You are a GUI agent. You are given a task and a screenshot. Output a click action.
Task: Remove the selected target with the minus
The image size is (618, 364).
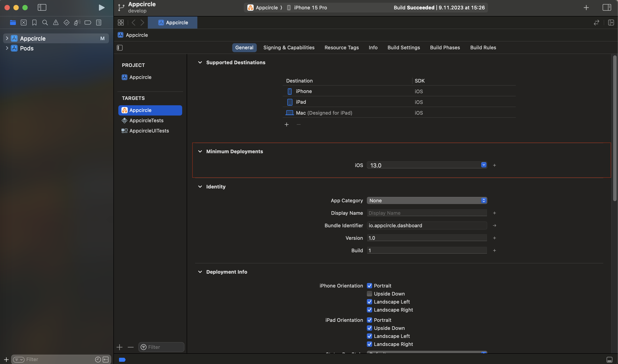point(131,347)
